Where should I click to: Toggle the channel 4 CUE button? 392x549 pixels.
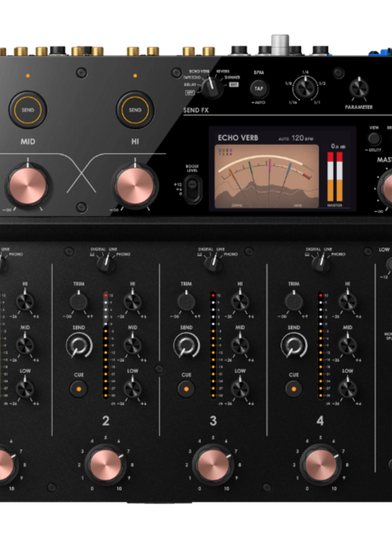(x=294, y=389)
